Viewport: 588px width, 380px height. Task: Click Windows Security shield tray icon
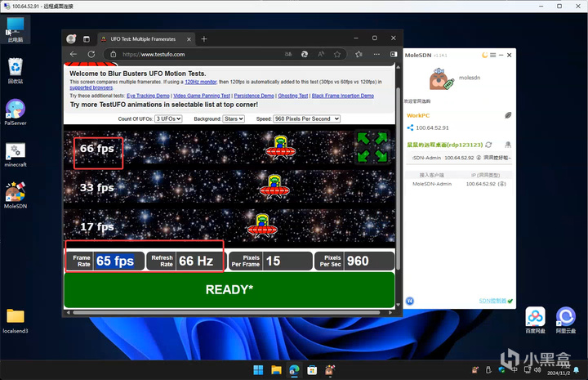pyautogui.click(x=501, y=370)
